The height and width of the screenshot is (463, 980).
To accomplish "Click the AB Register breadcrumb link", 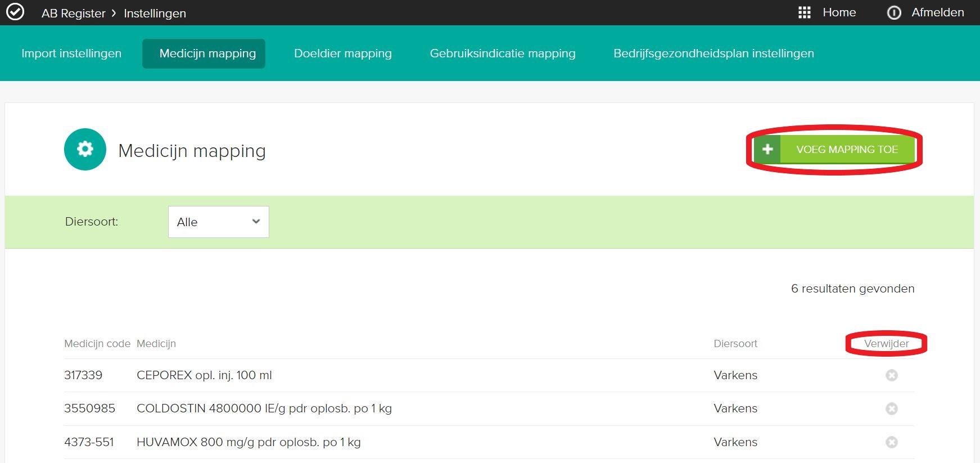I will click(73, 14).
